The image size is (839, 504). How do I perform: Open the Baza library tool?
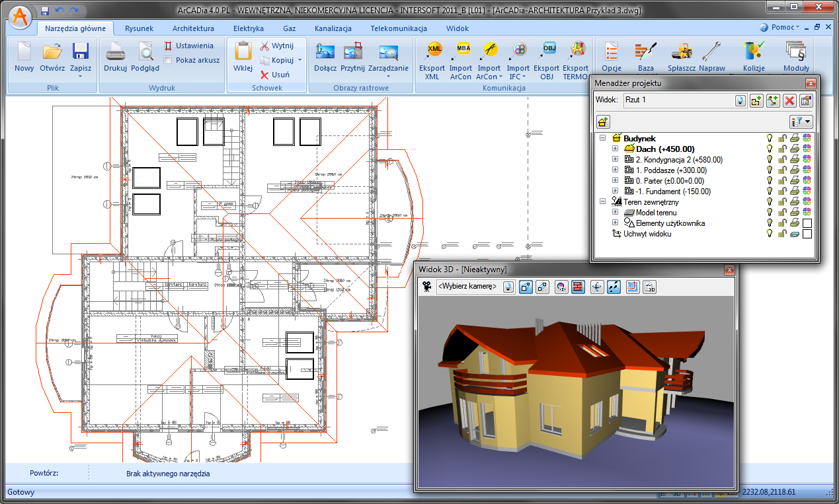tap(646, 57)
